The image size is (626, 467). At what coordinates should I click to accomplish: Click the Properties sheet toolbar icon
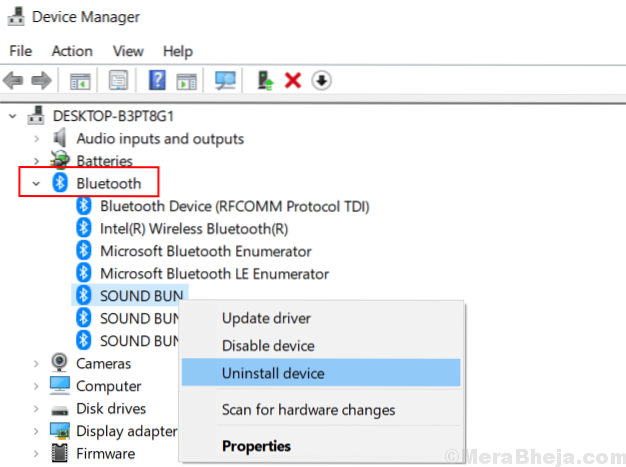click(119, 81)
